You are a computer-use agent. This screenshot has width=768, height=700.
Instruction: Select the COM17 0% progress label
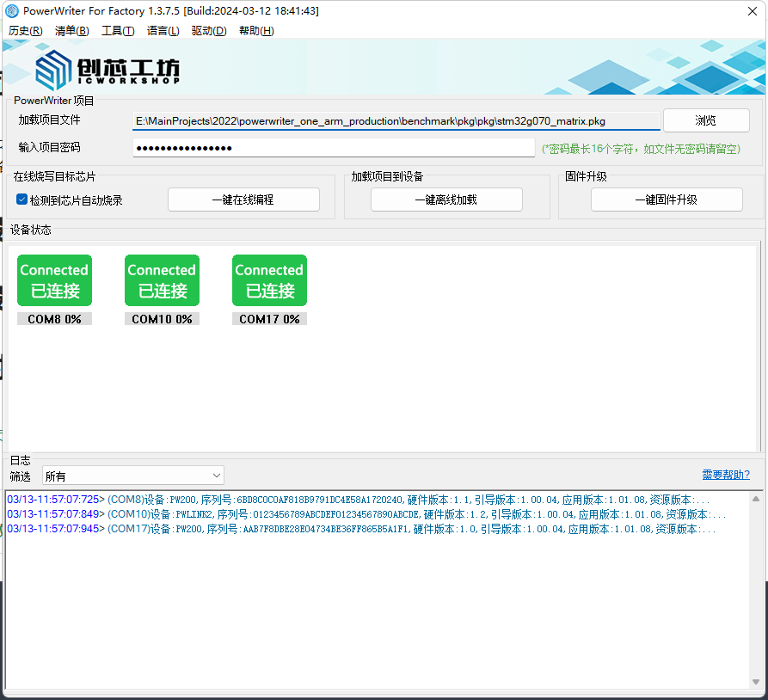click(268, 318)
